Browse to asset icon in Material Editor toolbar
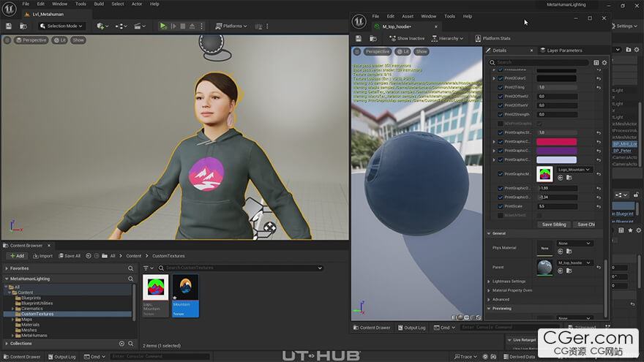 point(373,38)
